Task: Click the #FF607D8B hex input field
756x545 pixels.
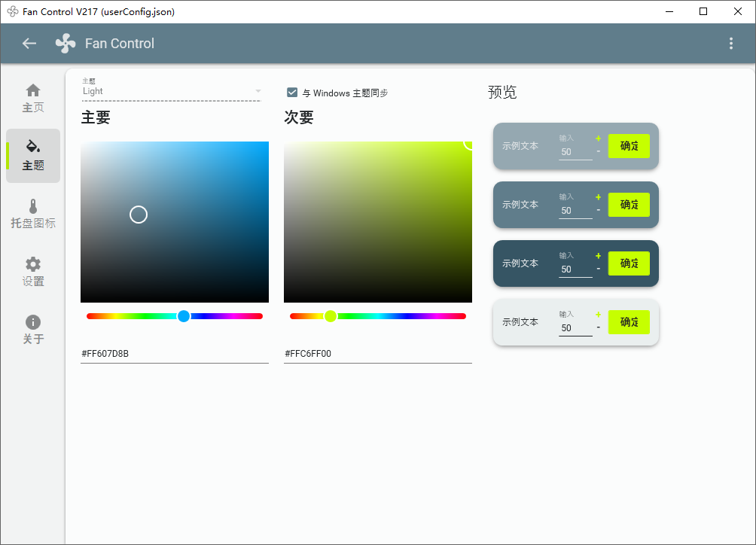Action: tap(174, 353)
